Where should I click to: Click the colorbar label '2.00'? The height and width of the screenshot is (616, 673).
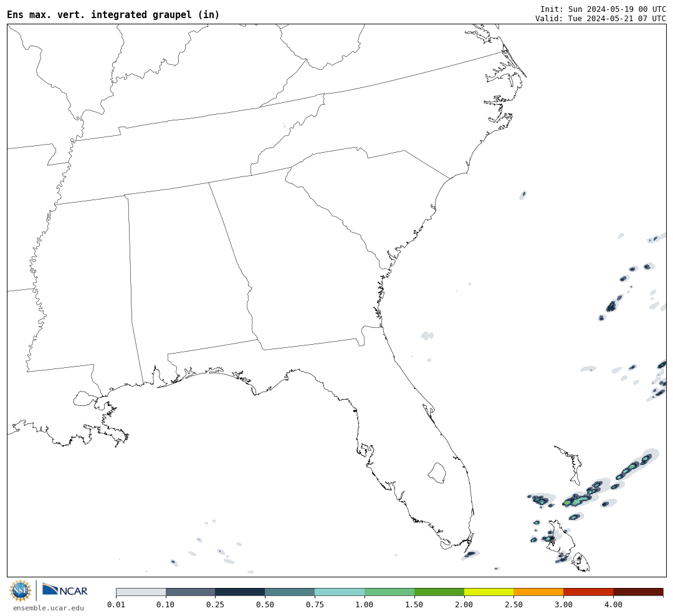[464, 604]
